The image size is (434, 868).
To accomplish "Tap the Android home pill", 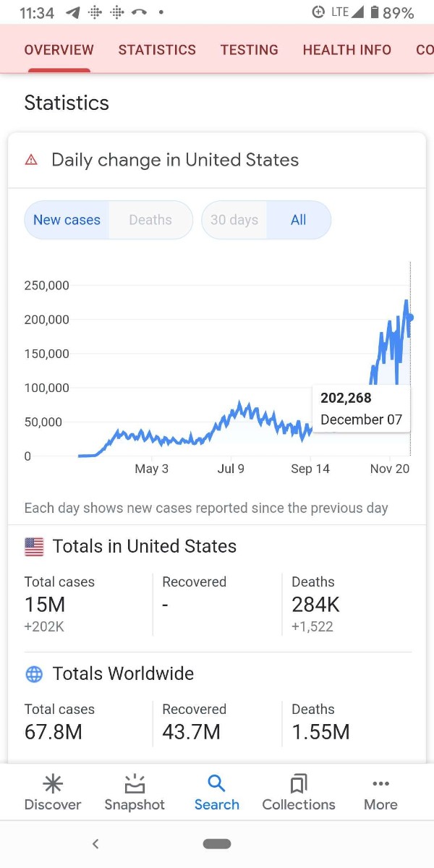I will pos(217,843).
